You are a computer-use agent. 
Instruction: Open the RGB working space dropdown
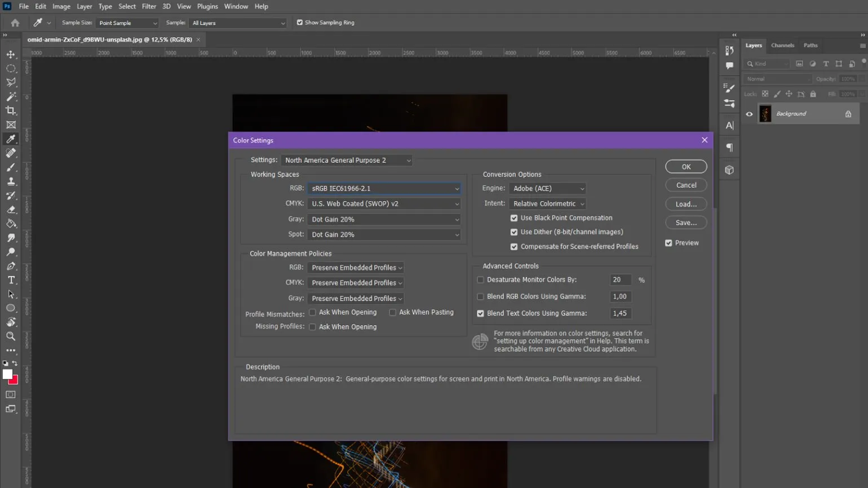click(384, 189)
